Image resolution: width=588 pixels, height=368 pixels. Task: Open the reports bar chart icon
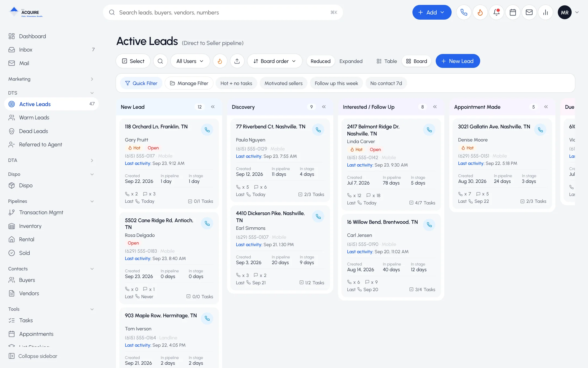[545, 12]
